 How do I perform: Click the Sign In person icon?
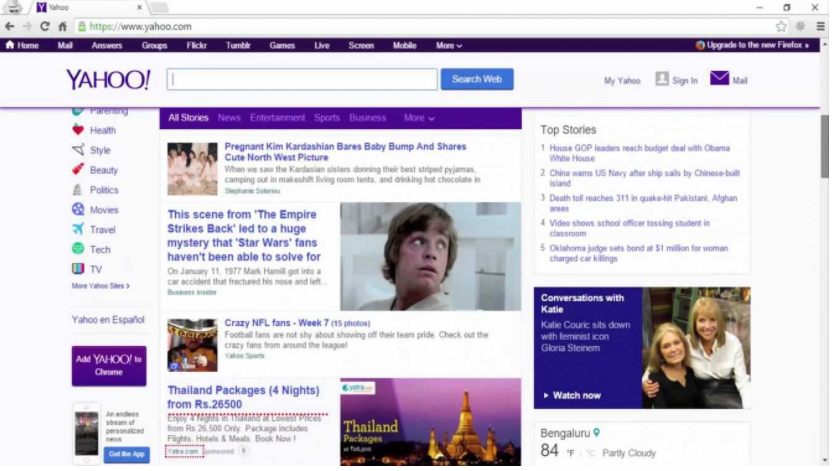point(662,79)
